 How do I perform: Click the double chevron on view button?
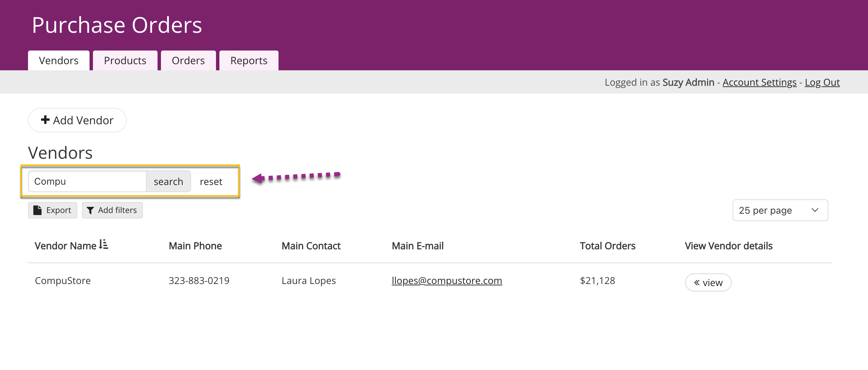(x=697, y=283)
